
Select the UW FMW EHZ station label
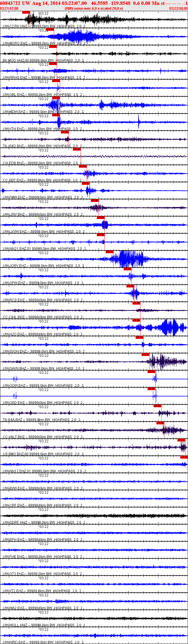click(x=43, y=197)
